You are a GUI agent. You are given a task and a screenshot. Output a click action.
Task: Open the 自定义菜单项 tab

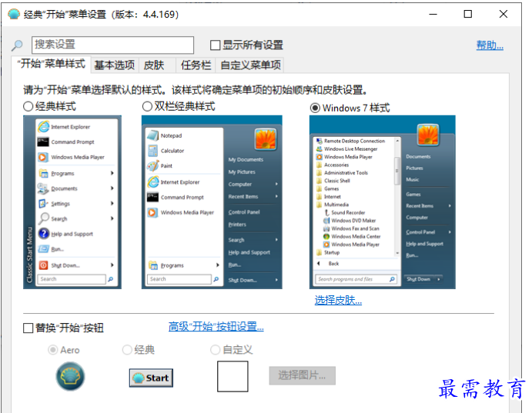[250, 65]
